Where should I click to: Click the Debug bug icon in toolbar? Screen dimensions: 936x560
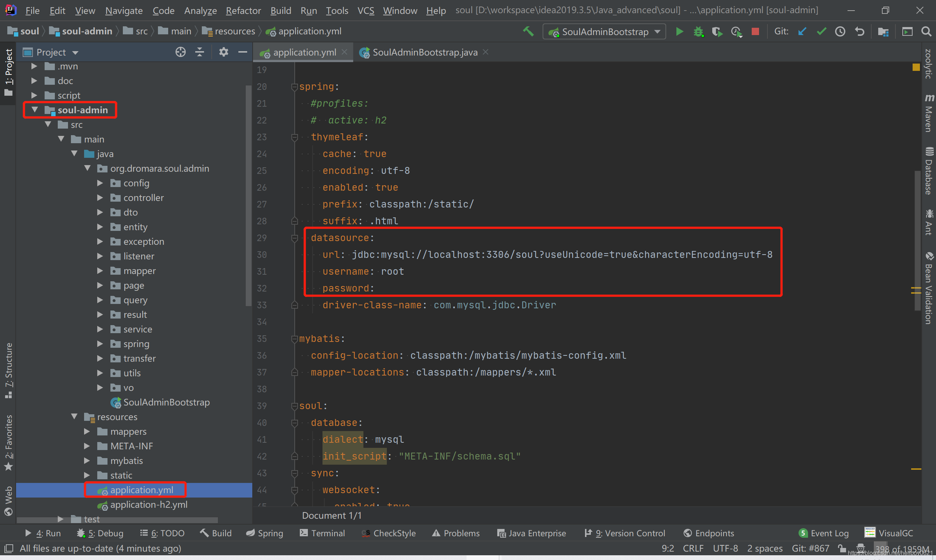pos(698,31)
